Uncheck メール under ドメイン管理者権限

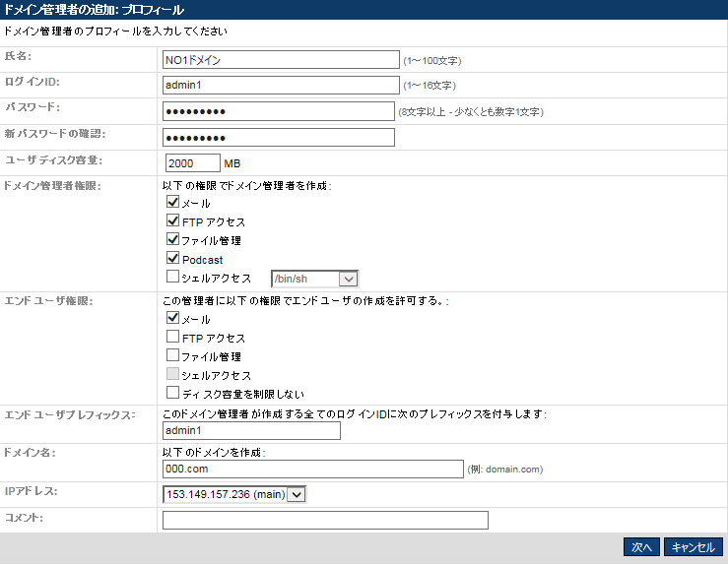pos(172,202)
